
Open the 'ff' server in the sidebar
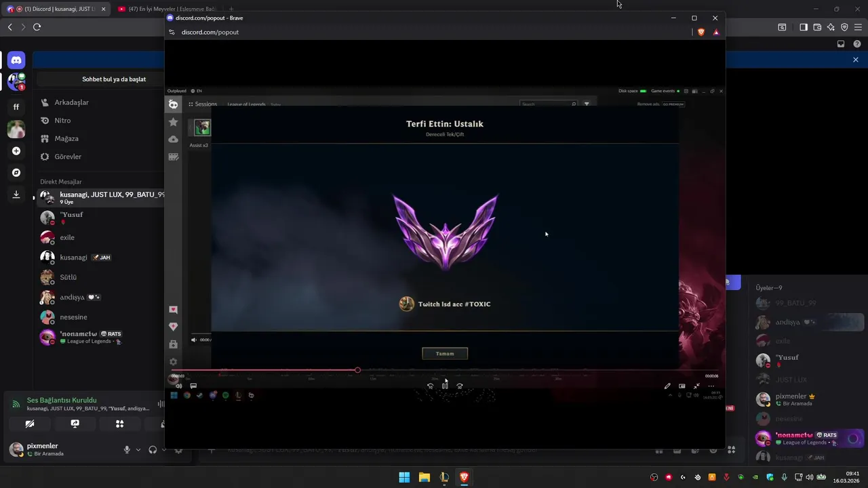tap(16, 106)
